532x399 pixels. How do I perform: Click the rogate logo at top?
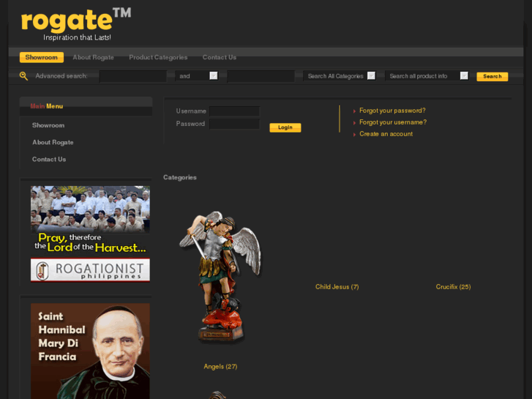75,23
